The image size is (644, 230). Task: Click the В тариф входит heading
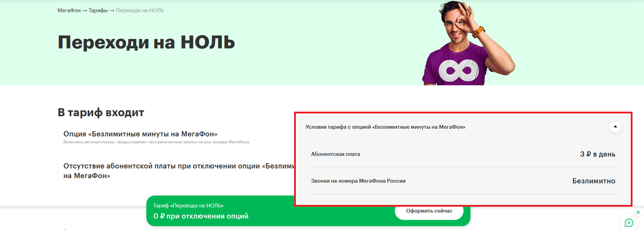101,112
